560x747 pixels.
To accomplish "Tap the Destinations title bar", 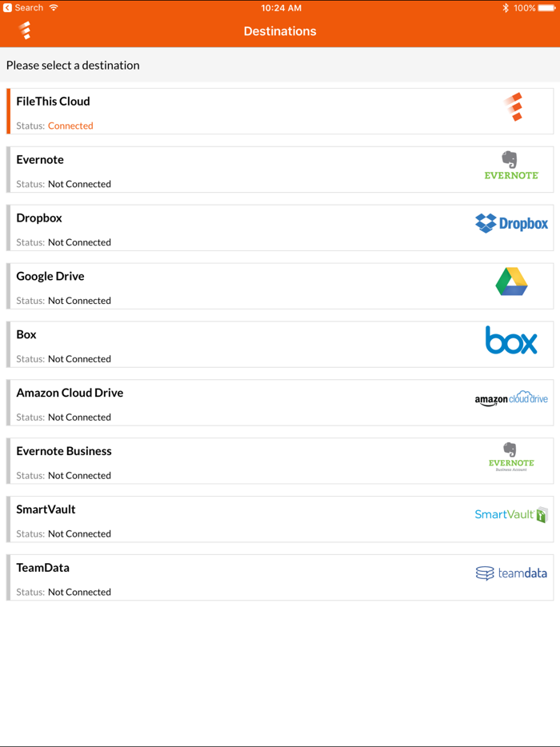I will (x=280, y=30).
